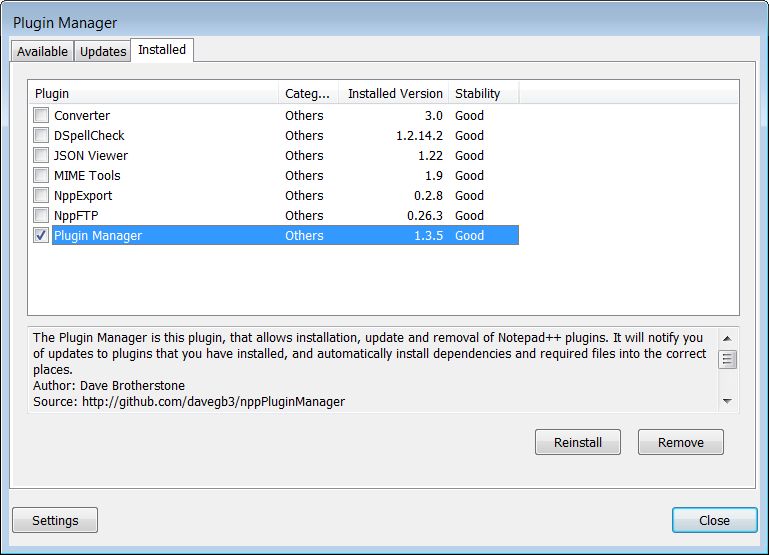Close the Plugin Manager dialog
This screenshot has height=555, width=769.
pos(715,520)
